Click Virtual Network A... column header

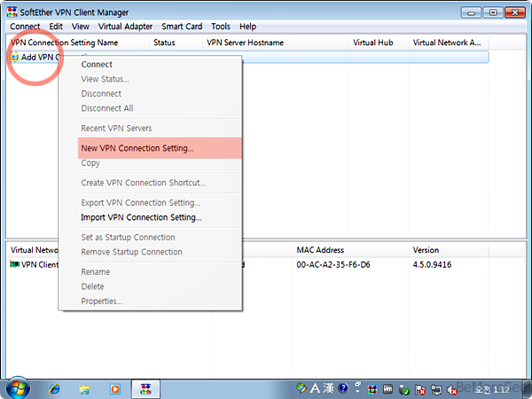tap(449, 43)
